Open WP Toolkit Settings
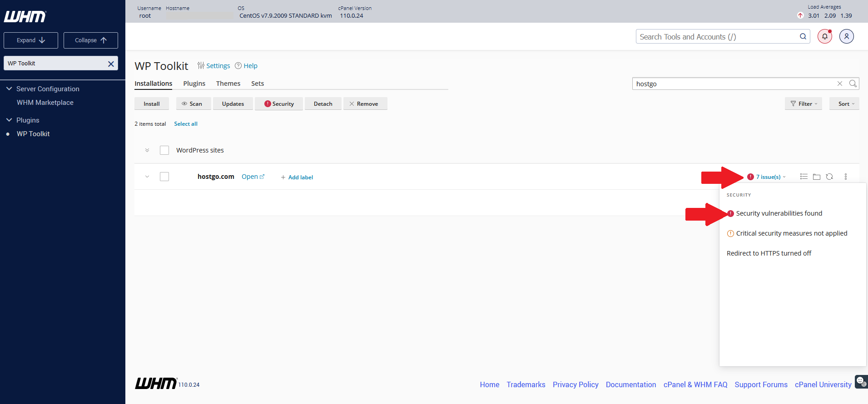 214,66
